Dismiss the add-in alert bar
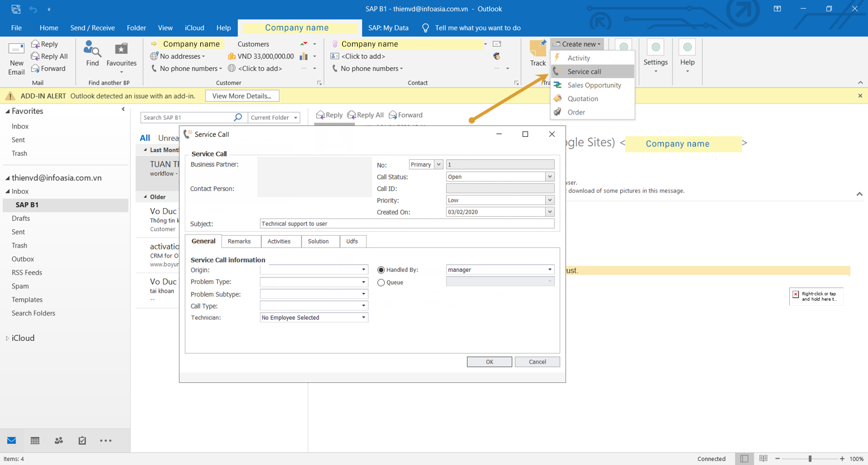Screen dimensions: 868x465 pos(861,96)
